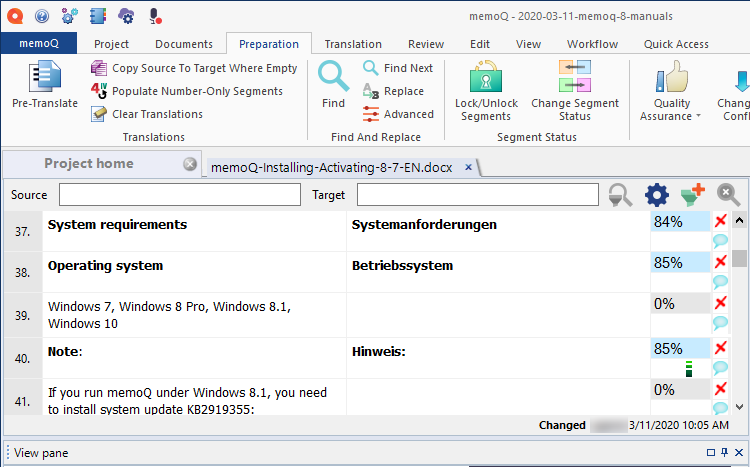Switch to the Project ribbon tab
This screenshot has width=750, height=467.
(x=111, y=44)
